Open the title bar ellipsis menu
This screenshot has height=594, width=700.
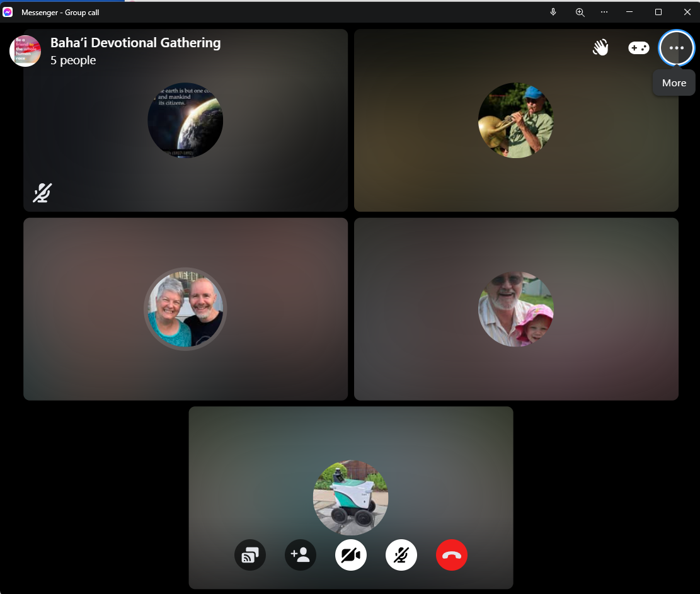pos(604,12)
